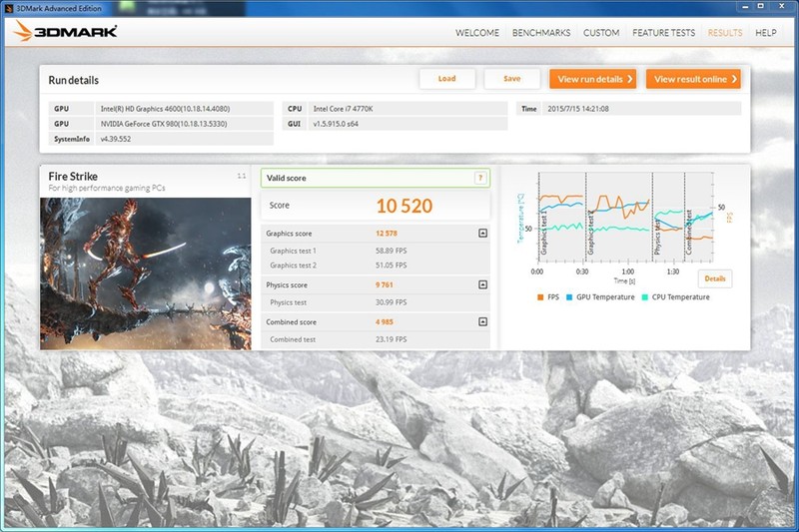Click the 3DMark logo
This screenshot has height=532, width=799.
point(65,32)
